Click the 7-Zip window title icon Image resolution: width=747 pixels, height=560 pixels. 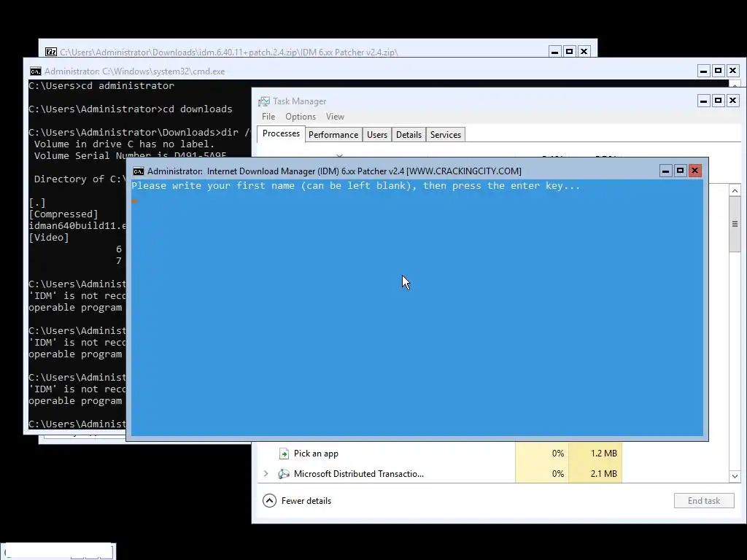[51, 52]
